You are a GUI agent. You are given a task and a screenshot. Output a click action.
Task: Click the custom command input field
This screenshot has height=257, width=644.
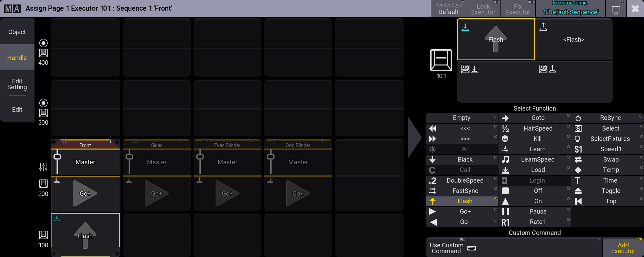coord(535,248)
